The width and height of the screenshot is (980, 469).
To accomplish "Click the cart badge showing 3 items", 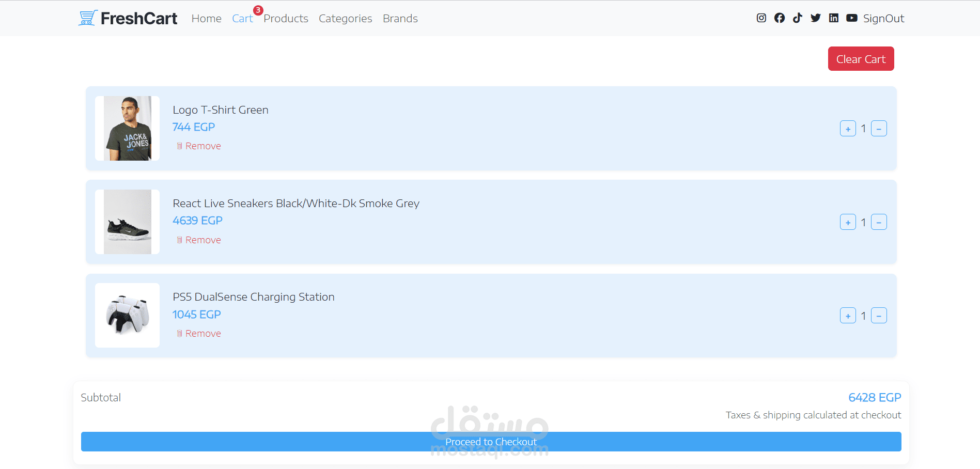I will (258, 10).
